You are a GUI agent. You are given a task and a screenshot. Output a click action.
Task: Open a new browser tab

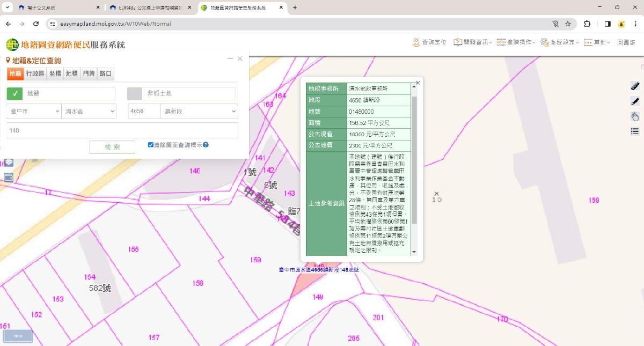[x=295, y=8]
